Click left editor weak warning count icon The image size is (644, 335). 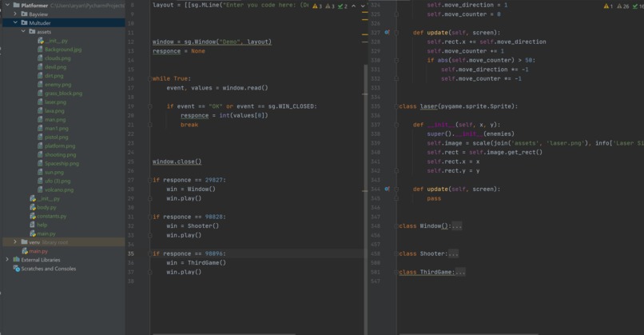pos(328,6)
